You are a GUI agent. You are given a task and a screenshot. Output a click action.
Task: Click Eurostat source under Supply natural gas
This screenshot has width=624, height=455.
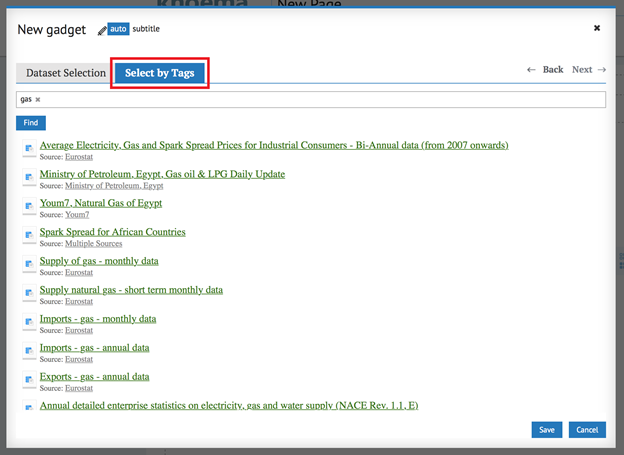(x=79, y=302)
